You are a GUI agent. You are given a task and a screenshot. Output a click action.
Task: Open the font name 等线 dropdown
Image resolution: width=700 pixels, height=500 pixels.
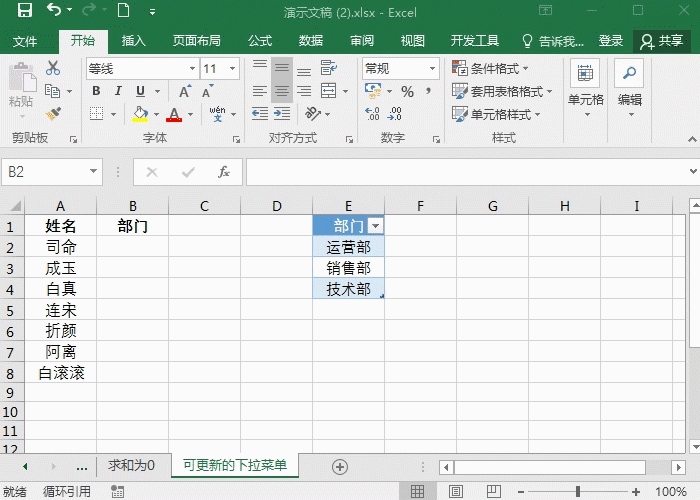click(192, 69)
